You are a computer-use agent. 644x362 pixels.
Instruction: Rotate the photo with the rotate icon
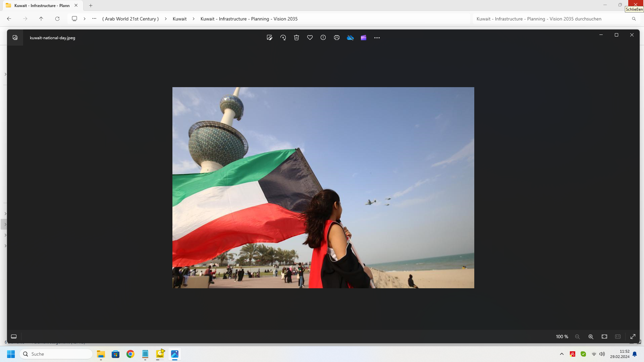283,38
